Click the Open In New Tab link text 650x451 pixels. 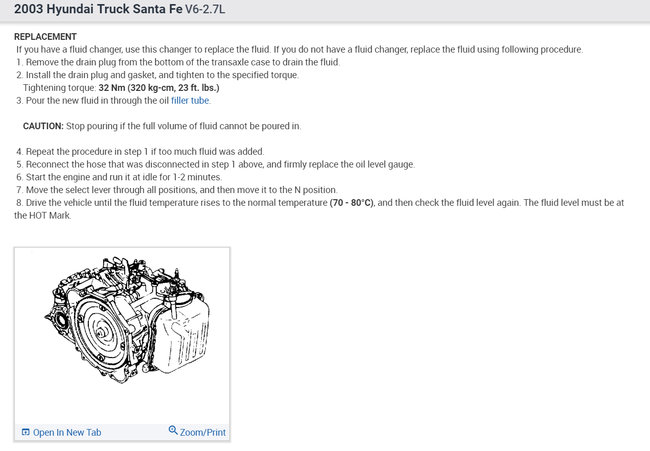pyautogui.click(x=67, y=432)
